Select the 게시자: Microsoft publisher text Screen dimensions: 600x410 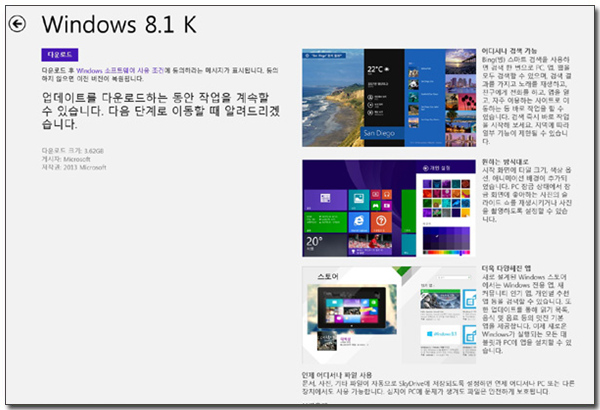pyautogui.click(x=66, y=159)
